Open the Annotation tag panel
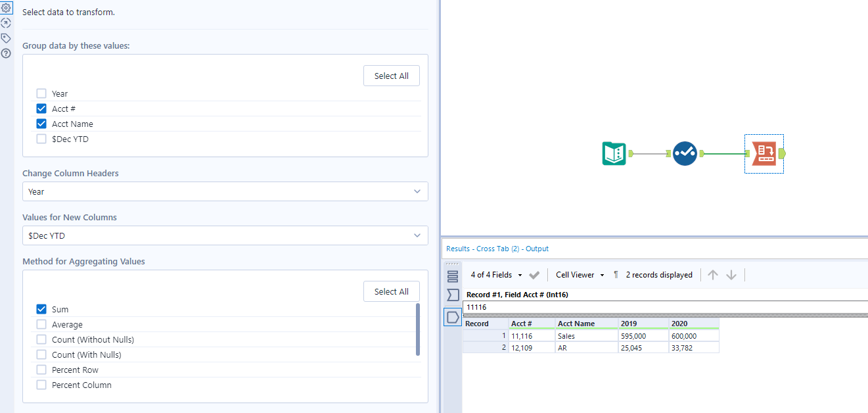868x413 pixels. click(6, 37)
